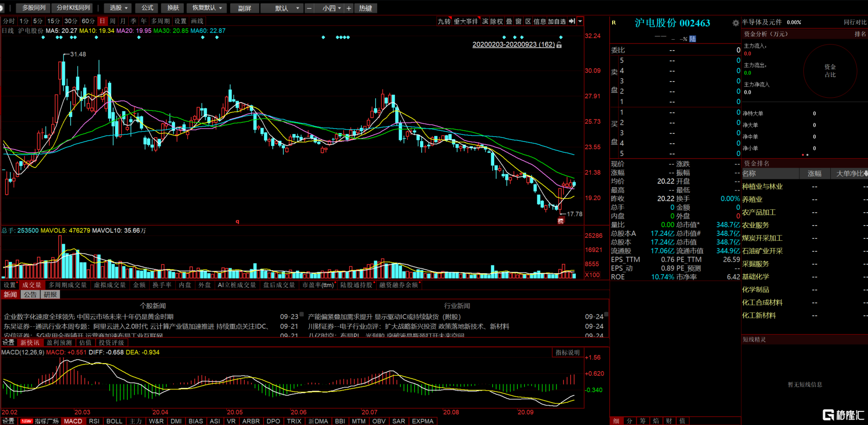The image size is (868, 425).
Task: Open stock settings gear beside 沪电股份 title
Action: click(x=736, y=23)
